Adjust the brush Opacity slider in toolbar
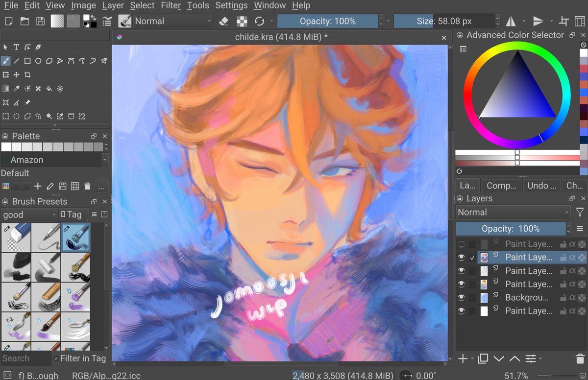This screenshot has width=588, height=380. (x=327, y=21)
